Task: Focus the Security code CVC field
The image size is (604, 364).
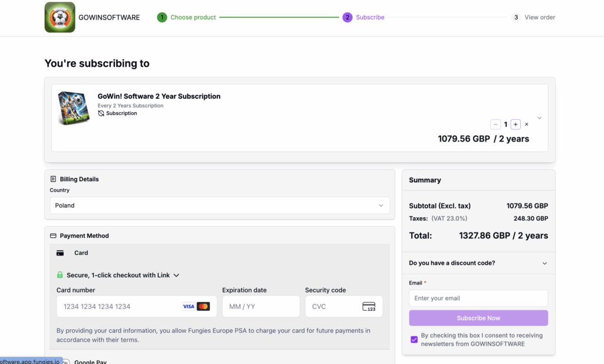Action: click(x=344, y=307)
